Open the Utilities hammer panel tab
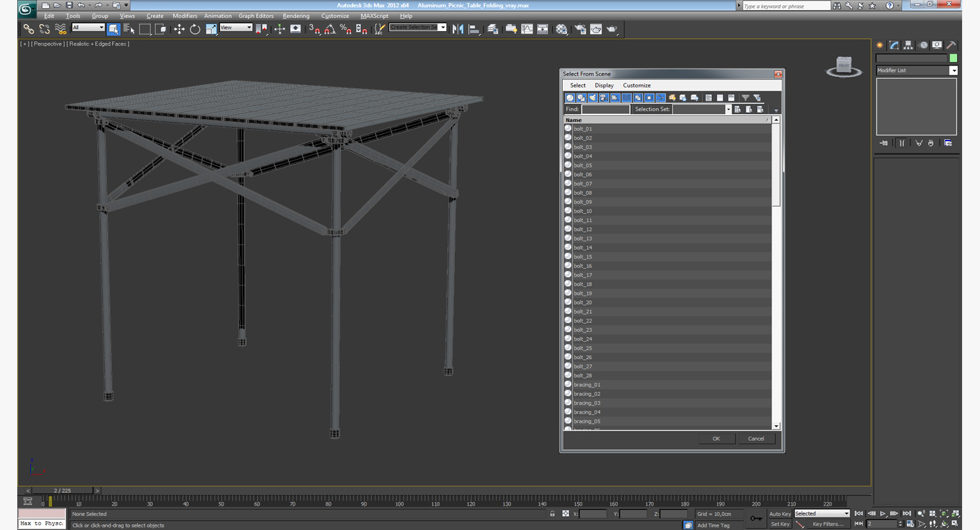The height and width of the screenshot is (530, 980). point(951,45)
